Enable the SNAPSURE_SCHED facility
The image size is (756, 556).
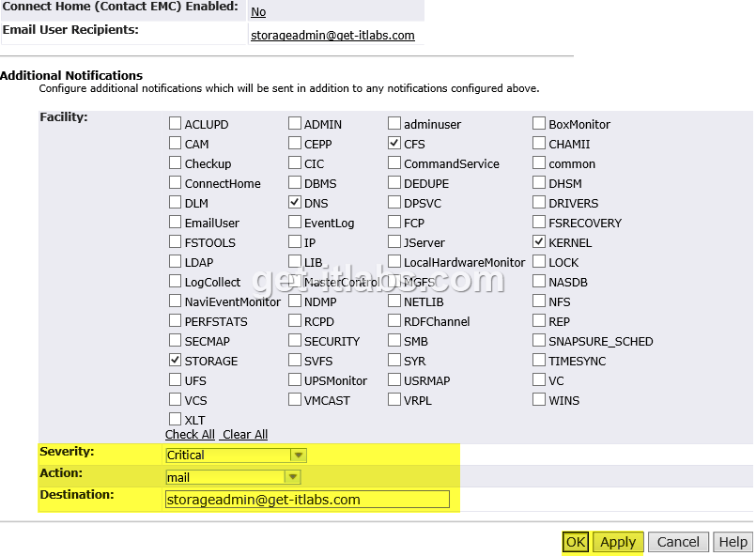[x=538, y=340]
